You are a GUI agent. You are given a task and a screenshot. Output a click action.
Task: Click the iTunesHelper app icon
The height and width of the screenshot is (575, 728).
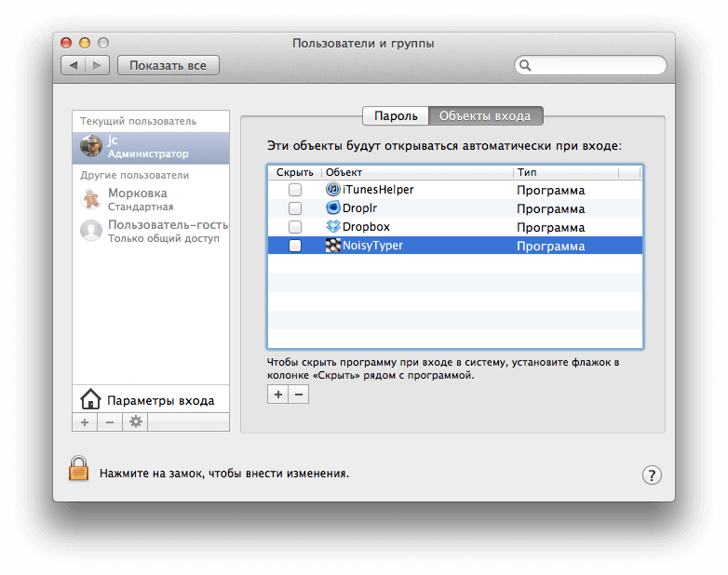(333, 190)
